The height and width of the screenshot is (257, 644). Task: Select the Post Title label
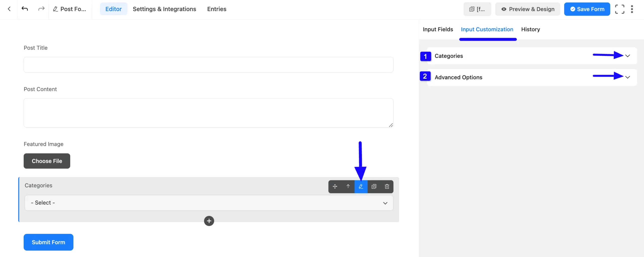click(x=35, y=48)
